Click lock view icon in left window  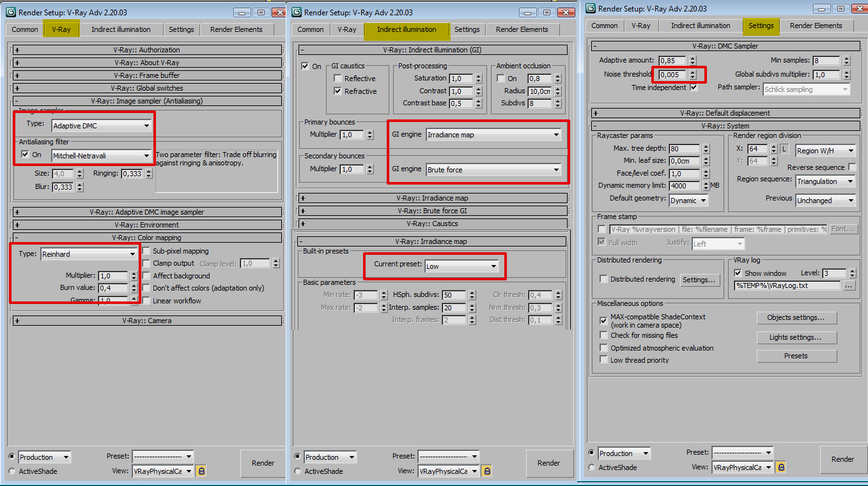pos(201,471)
